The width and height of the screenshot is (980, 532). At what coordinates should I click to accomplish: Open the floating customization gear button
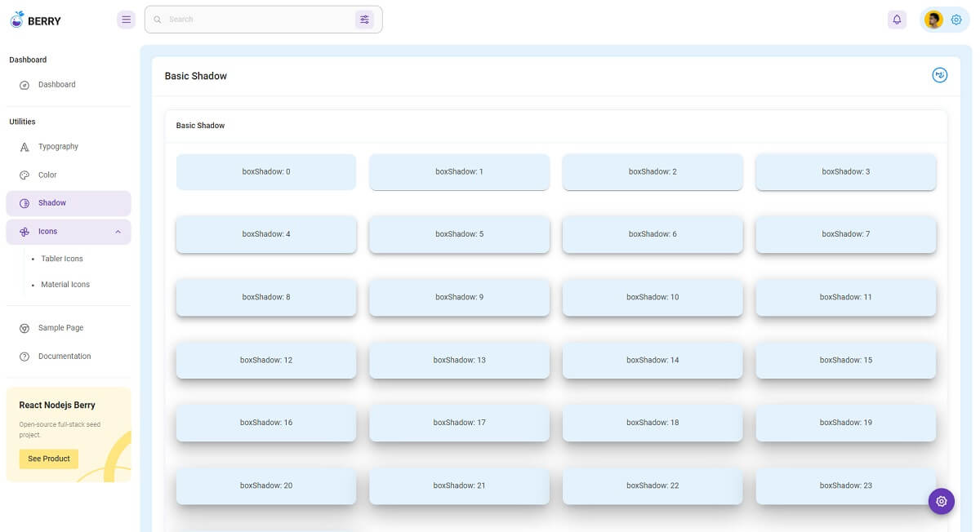[942, 501]
